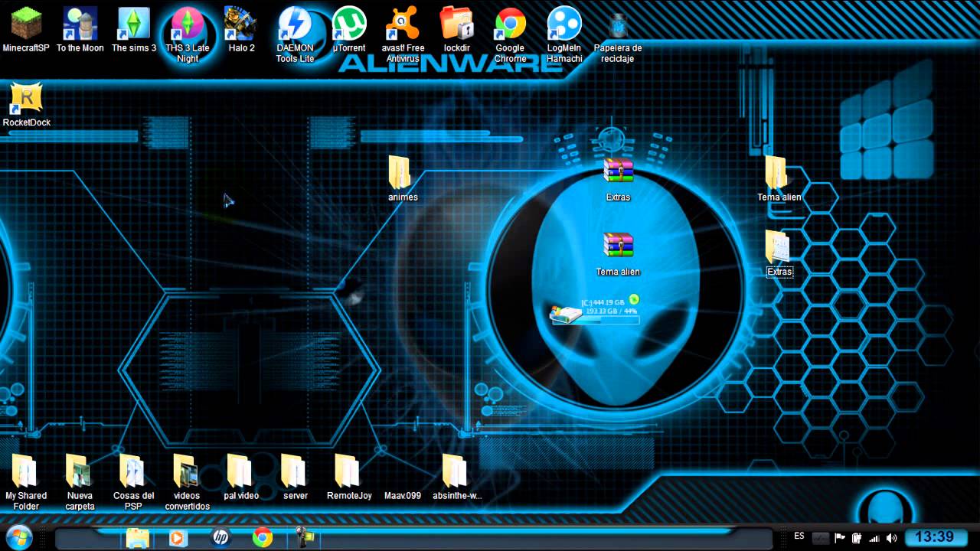
Task: Select the RemoteJoy folder
Action: [348, 477]
